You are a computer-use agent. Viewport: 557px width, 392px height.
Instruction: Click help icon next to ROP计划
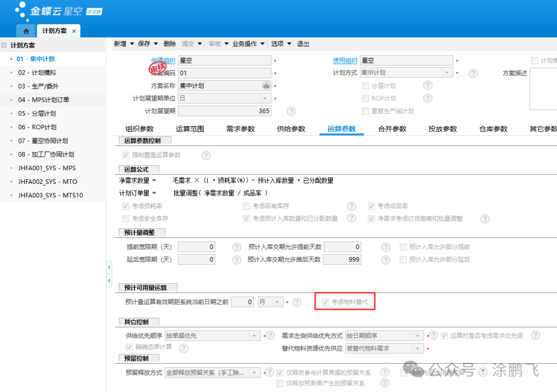pos(428,98)
